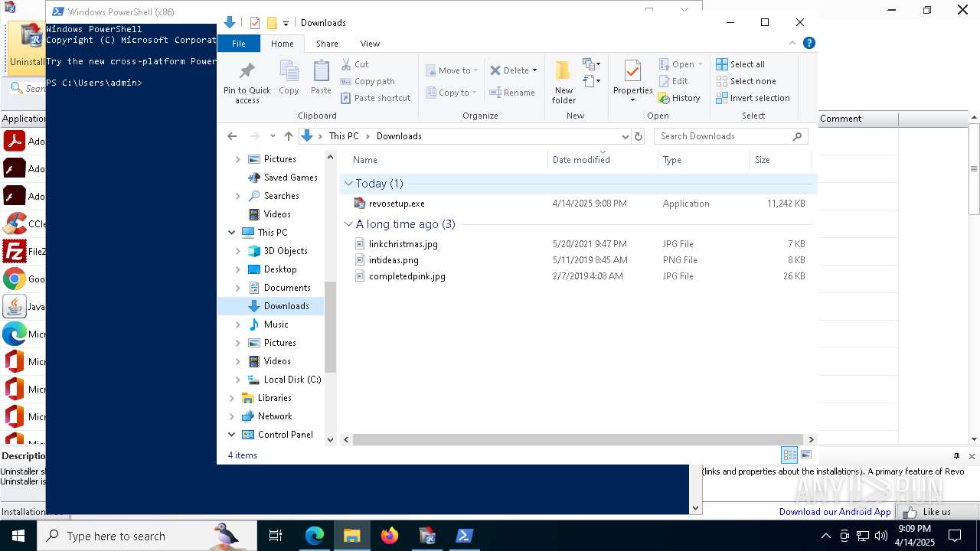Screen dimensions: 980x551
Task: Open PowerShell from the taskbar
Action: [465, 536]
